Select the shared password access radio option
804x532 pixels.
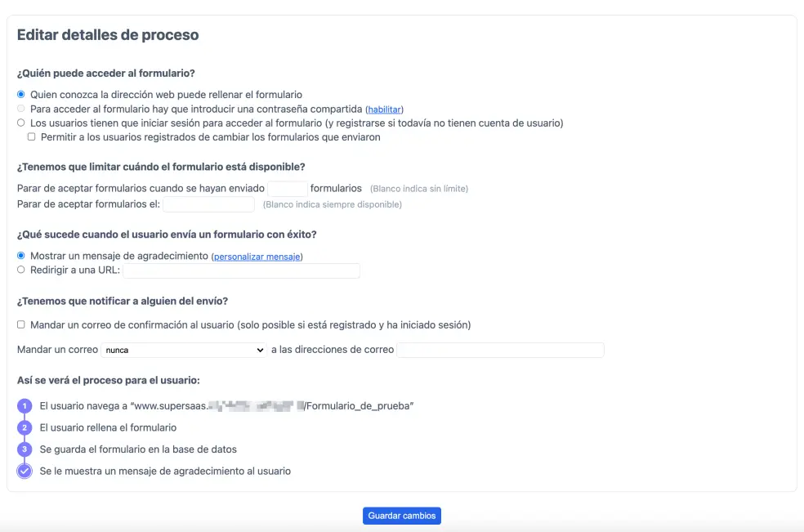tap(21, 109)
